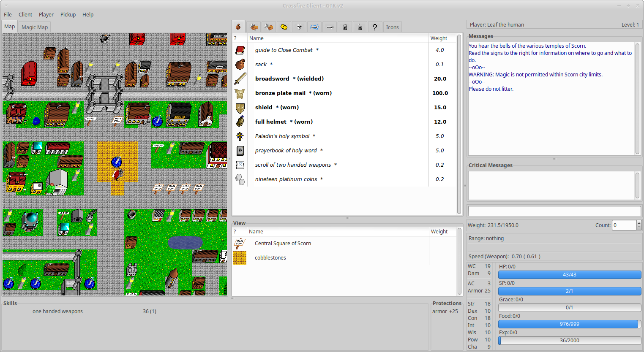Open the Player menu
Screen dimensions: 644x352
46,14
